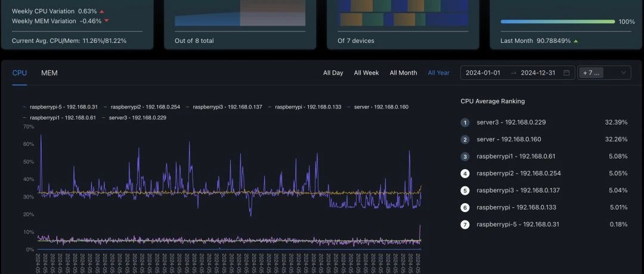Click the 32.26% ranking value

[x=616, y=139]
